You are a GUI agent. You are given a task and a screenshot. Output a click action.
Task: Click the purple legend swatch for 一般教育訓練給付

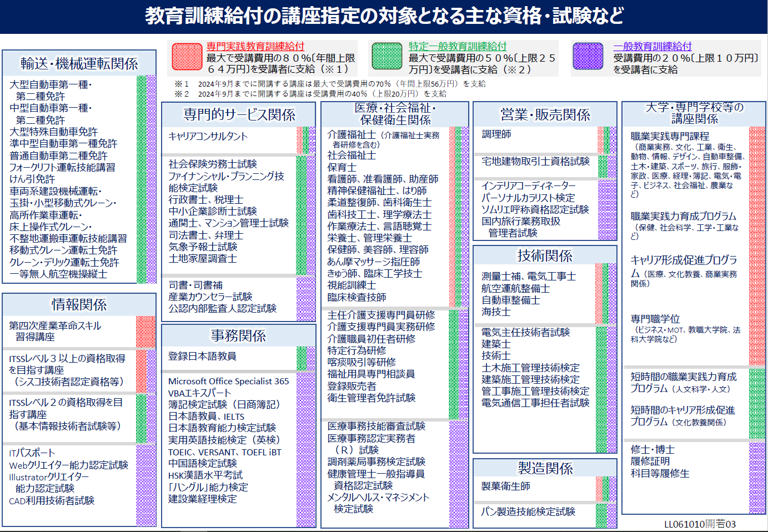click(588, 57)
